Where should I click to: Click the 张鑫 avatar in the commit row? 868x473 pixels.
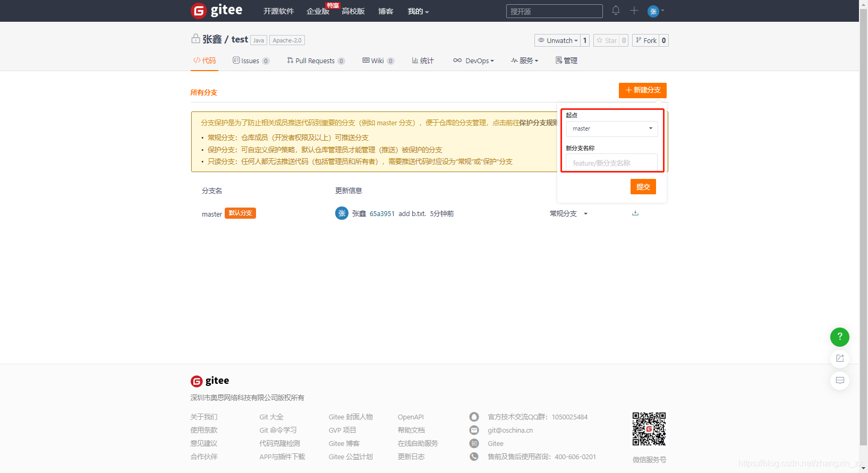tap(342, 213)
